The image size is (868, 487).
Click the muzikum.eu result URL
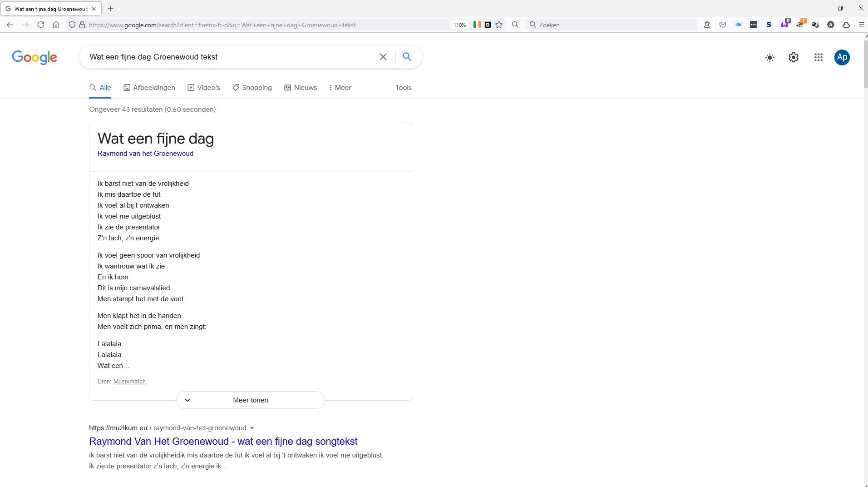tap(168, 428)
